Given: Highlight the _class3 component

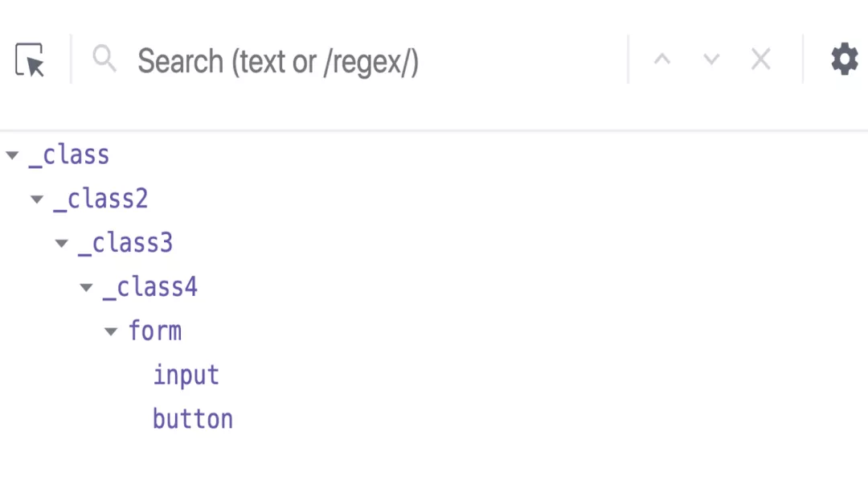Looking at the screenshot, I should [125, 243].
